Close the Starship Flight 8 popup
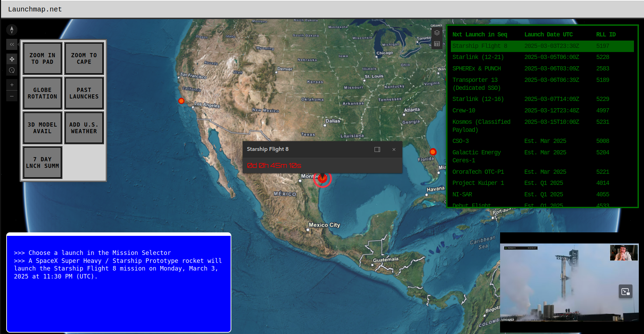This screenshot has height=334, width=644. [x=394, y=149]
